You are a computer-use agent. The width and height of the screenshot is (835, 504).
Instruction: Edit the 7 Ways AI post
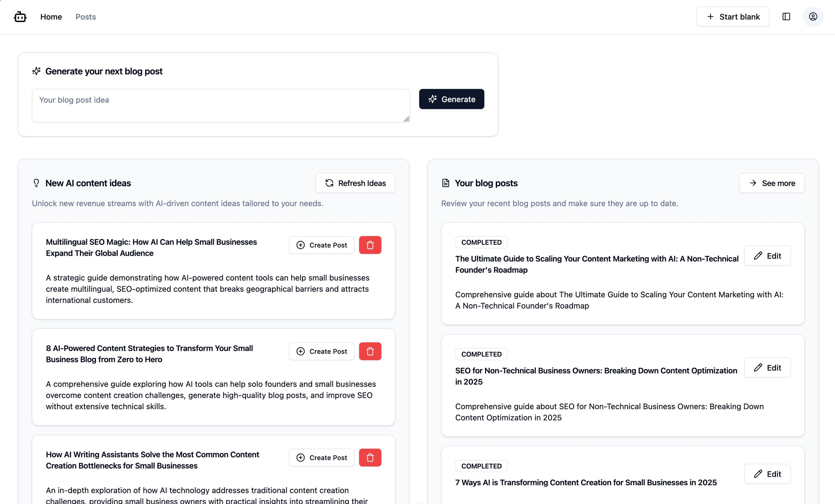coord(767,474)
